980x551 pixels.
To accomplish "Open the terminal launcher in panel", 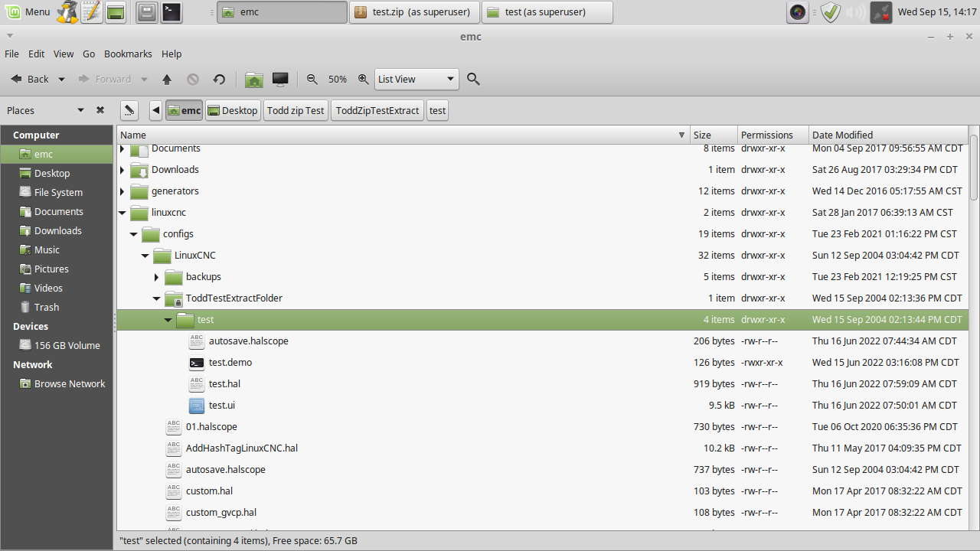I will (x=171, y=12).
